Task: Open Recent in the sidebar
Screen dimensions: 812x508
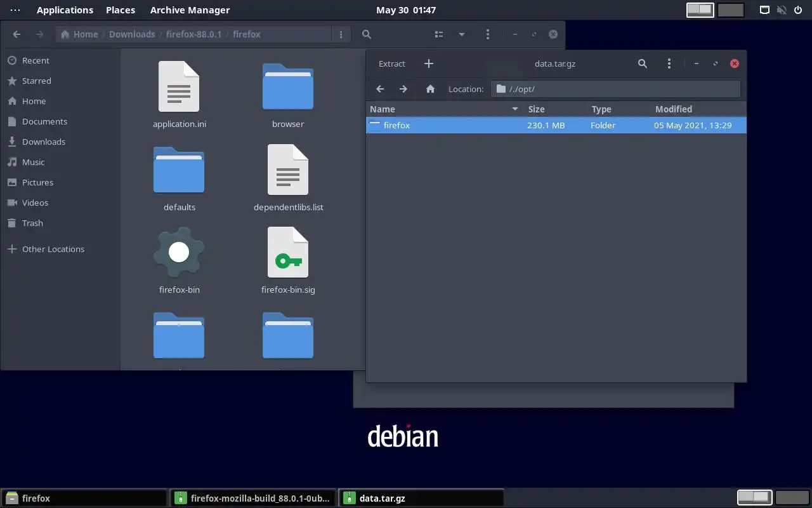Action: (60, 60)
